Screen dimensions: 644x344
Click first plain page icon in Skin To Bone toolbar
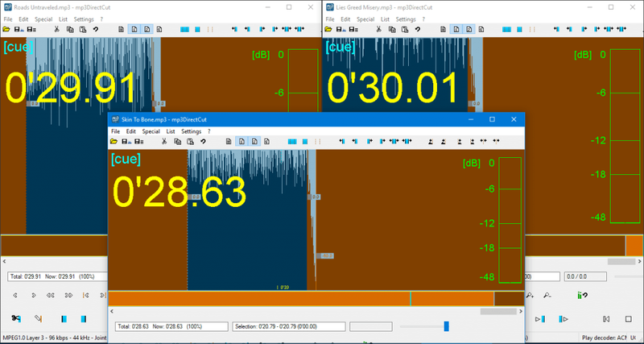(x=229, y=141)
